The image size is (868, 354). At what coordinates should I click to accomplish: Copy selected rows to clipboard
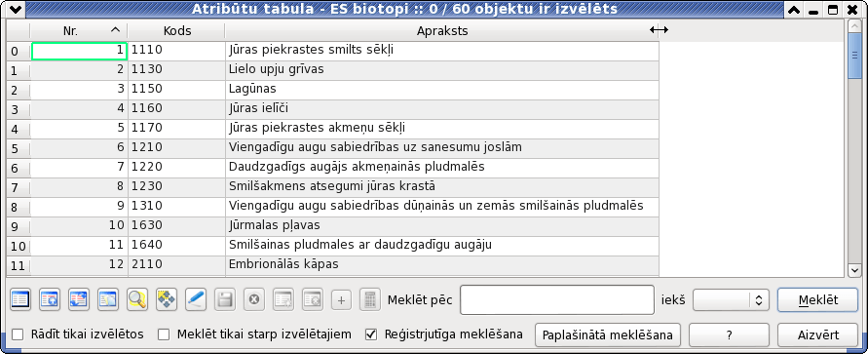pos(107,299)
